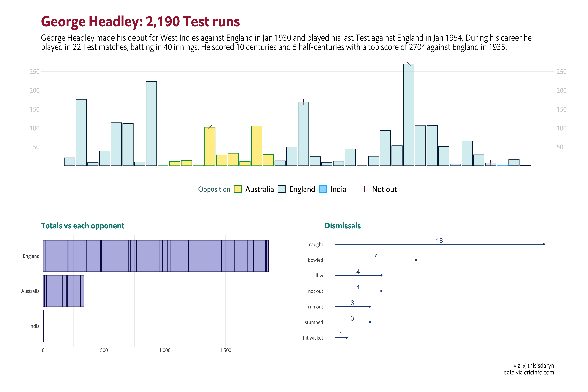This screenshot has height=392, width=588.
Task: Click the India blue legend swatch
Action: 323,189
